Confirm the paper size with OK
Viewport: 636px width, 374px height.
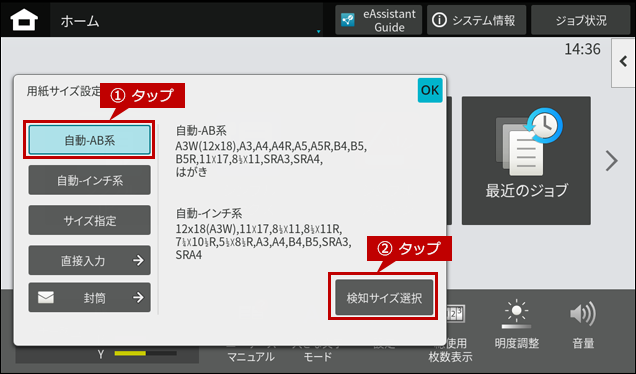tap(430, 90)
